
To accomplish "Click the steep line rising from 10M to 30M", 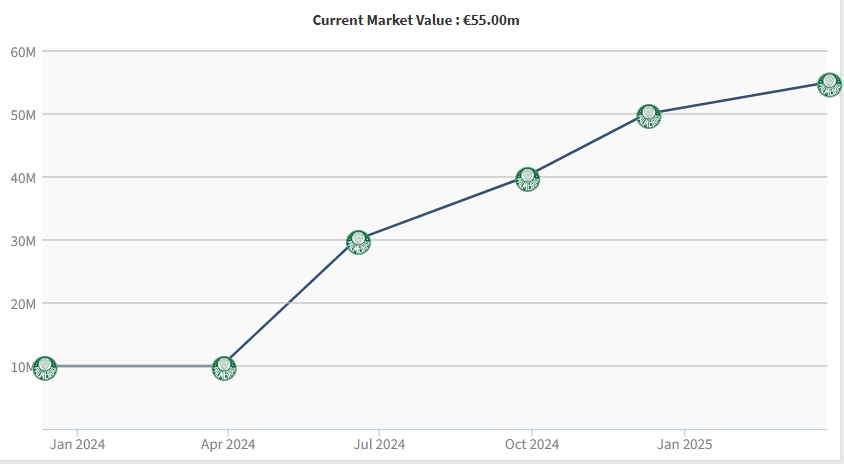I will click(292, 303).
